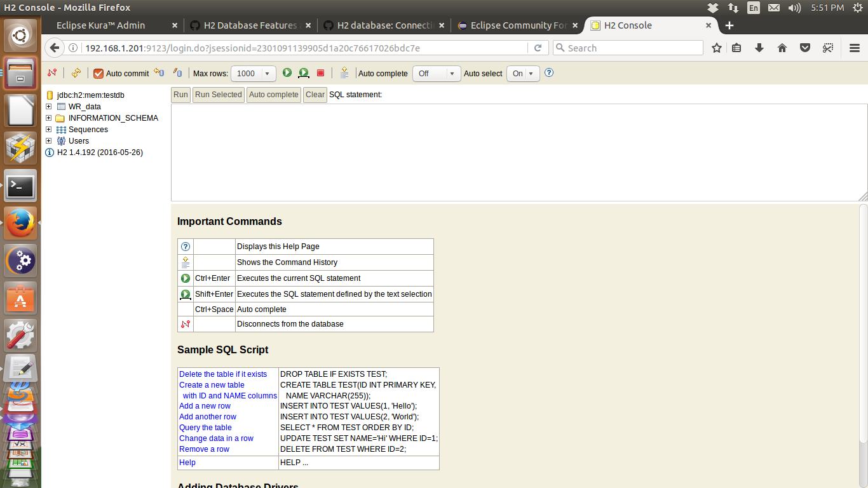Click 'Add a new row' link
This screenshot has width=868, height=488.
(x=205, y=406)
